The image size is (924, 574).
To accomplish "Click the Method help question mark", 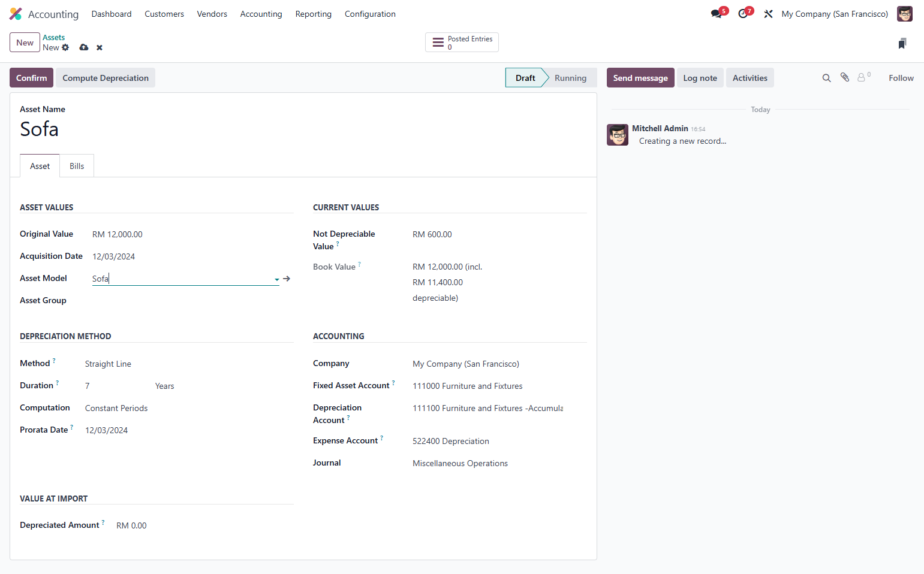I will tap(54, 361).
